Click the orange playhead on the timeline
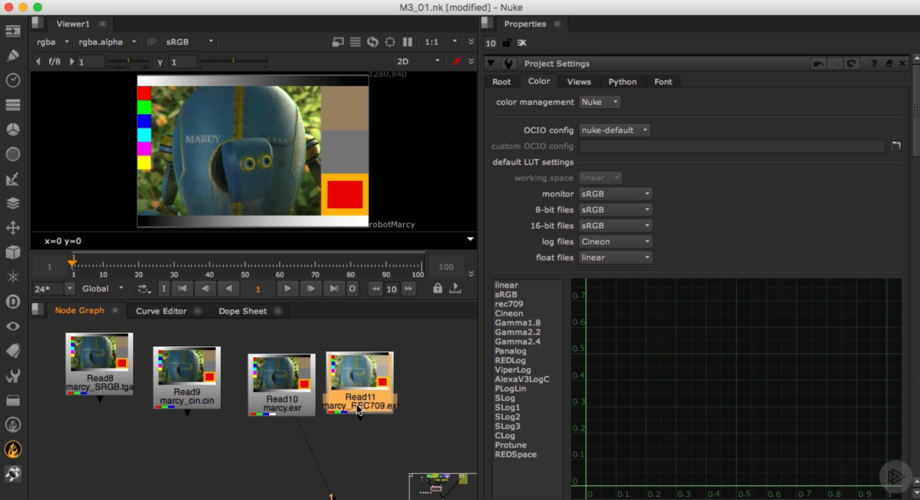The image size is (920, 500). [x=72, y=262]
